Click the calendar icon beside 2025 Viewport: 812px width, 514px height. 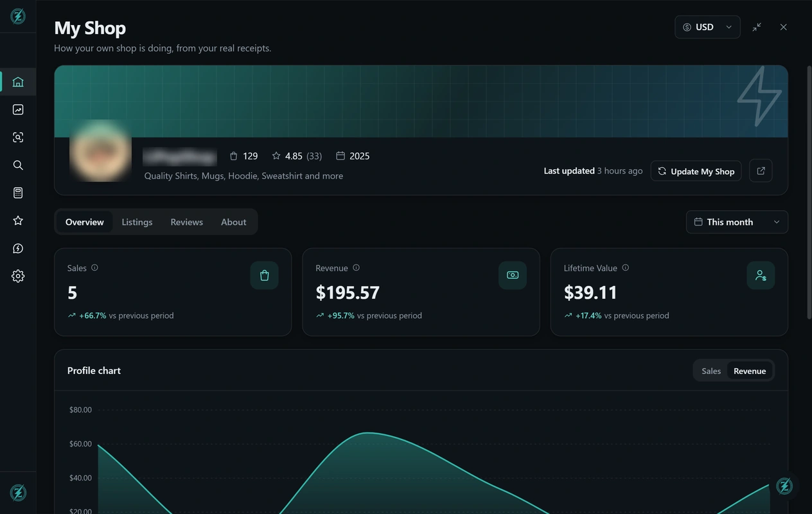340,156
